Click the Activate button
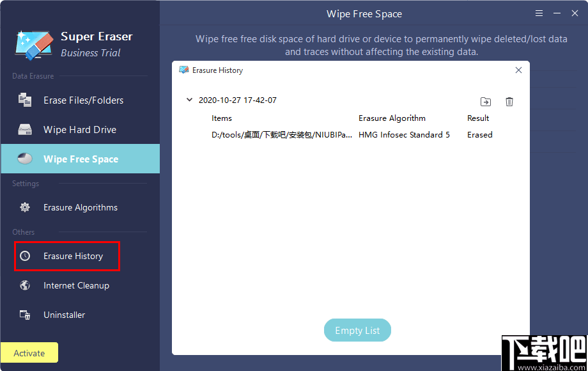This screenshot has width=588, height=371. point(29,352)
